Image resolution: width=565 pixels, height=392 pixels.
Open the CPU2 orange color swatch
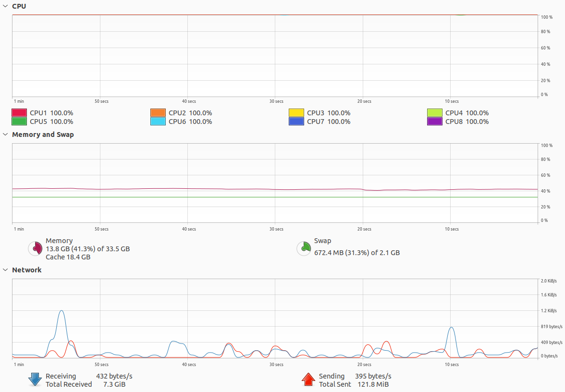(158, 113)
